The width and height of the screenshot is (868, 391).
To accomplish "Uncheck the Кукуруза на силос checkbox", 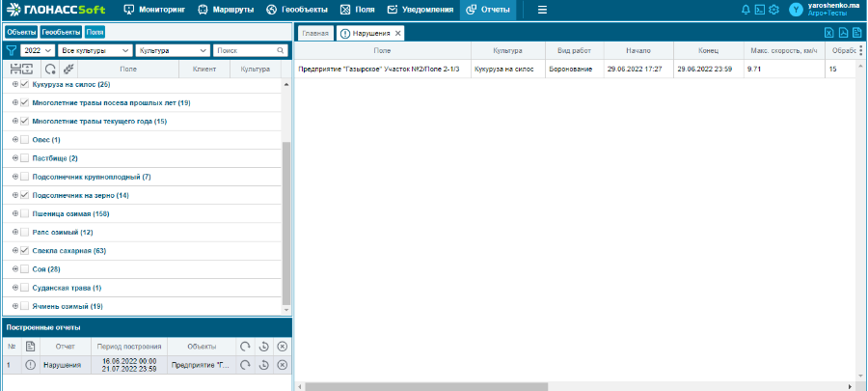I will [25, 85].
